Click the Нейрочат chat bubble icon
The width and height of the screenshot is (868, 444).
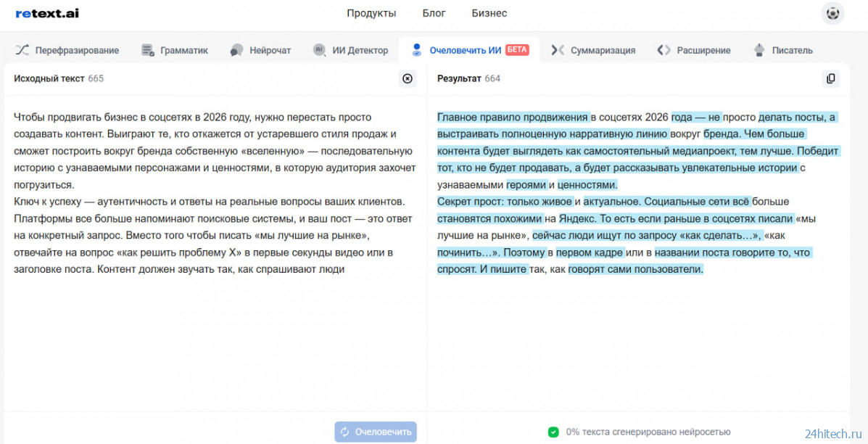pos(236,50)
